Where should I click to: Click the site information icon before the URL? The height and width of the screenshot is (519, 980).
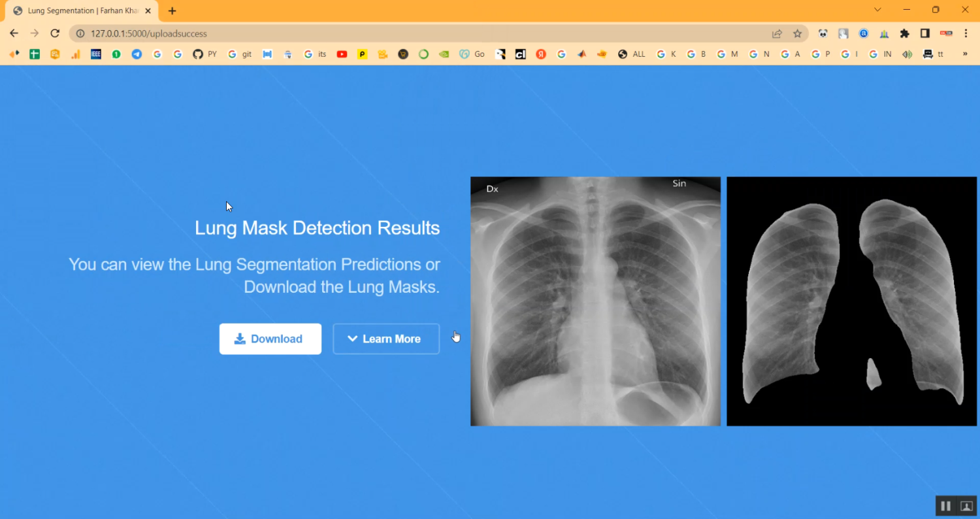click(79, 33)
